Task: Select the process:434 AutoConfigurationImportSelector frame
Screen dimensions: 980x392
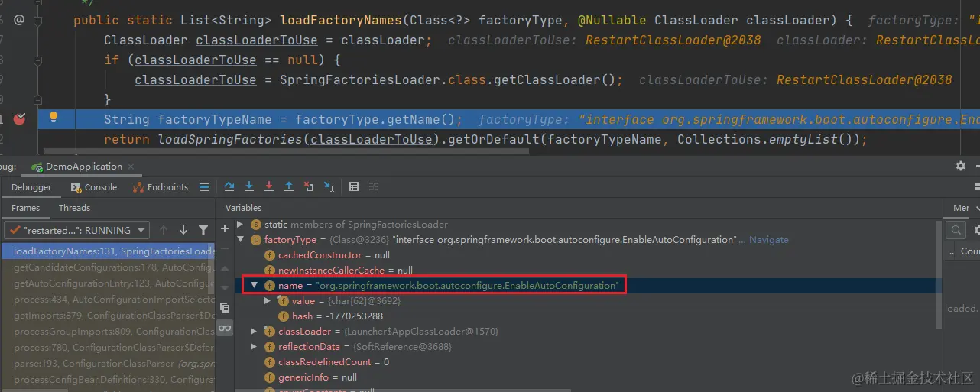Action: pyautogui.click(x=108, y=300)
